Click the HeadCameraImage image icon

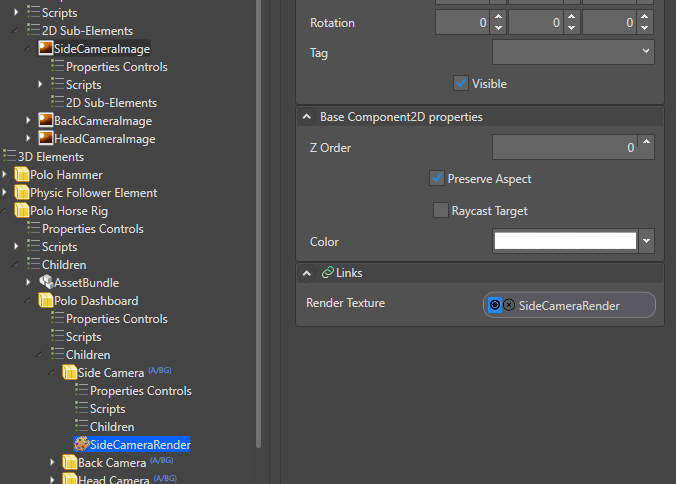point(46,138)
